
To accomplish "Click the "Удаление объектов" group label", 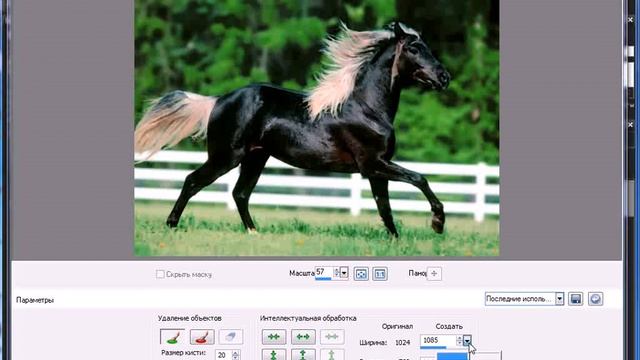I will [x=190, y=318].
